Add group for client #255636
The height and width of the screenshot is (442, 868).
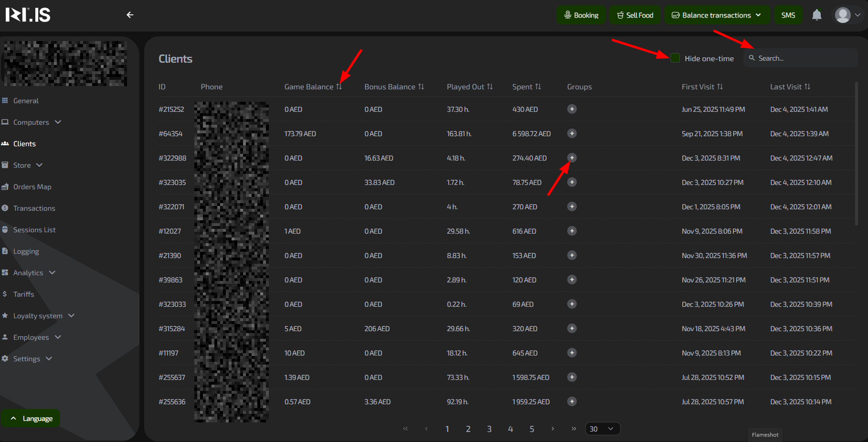pyautogui.click(x=572, y=401)
